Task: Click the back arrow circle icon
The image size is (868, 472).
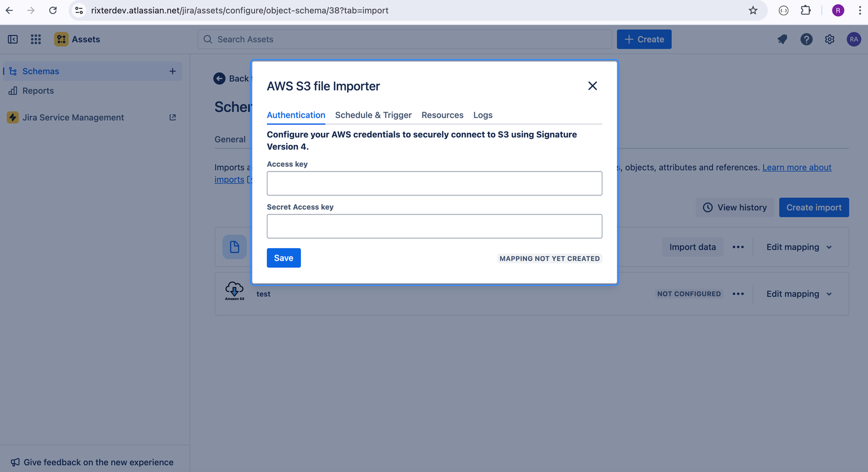Action: click(220, 78)
